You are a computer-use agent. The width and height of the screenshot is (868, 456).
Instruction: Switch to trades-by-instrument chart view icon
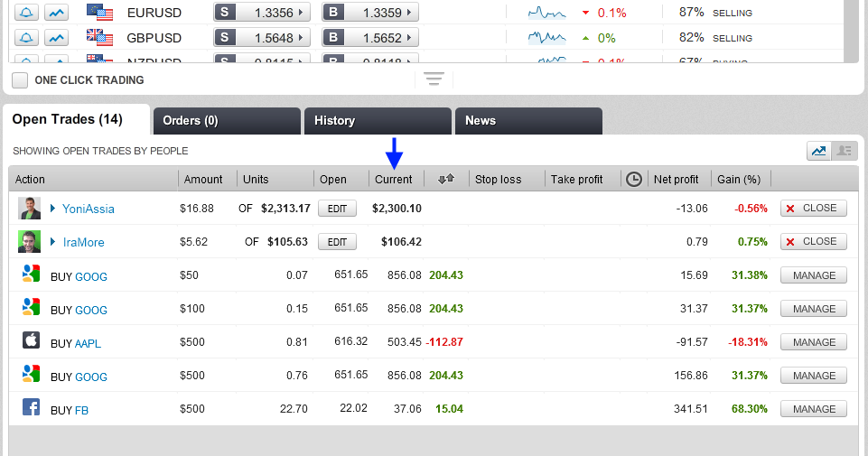[818, 151]
